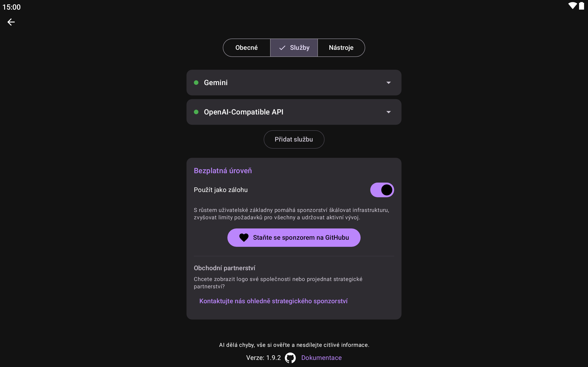The width and height of the screenshot is (588, 367).
Task: Tap the battery status icon
Action: coord(581,6)
